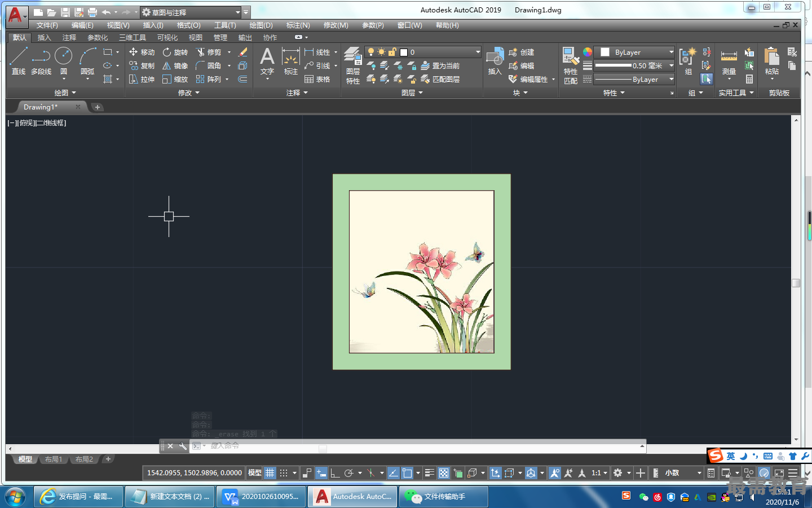Add a new drawing tab with plus

pos(97,107)
